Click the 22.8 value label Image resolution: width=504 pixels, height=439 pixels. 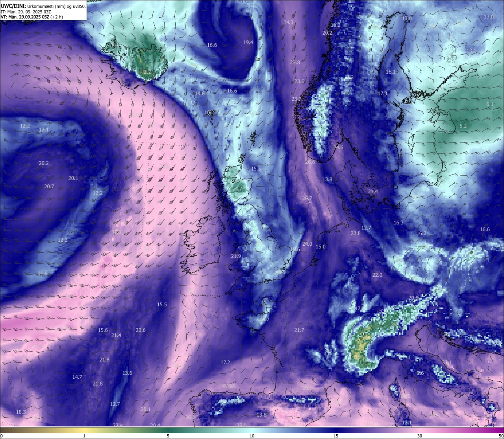tap(356, 233)
